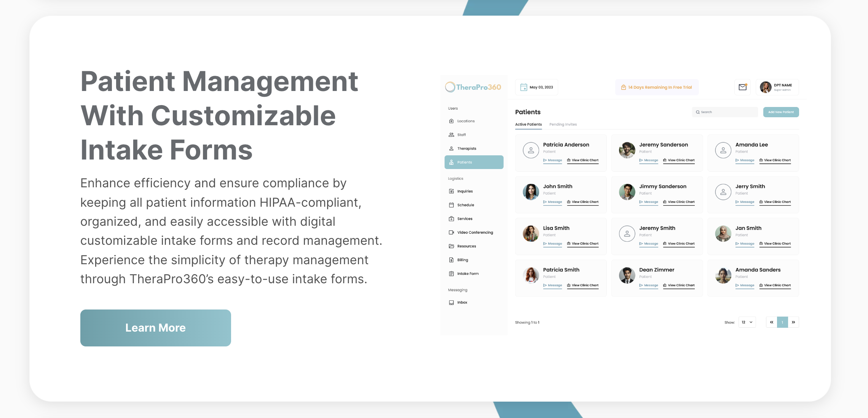868x418 pixels.
Task: Switch to the Pending Invites tab
Action: [x=563, y=124]
